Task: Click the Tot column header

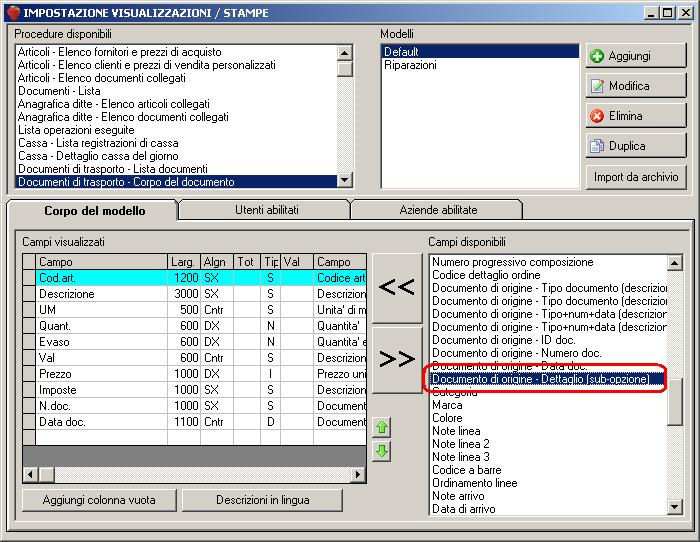Action: [247, 262]
